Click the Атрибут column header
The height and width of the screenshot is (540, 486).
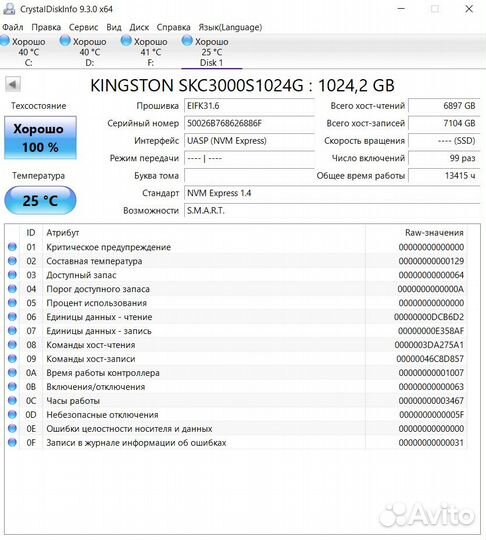pyautogui.click(x=204, y=233)
